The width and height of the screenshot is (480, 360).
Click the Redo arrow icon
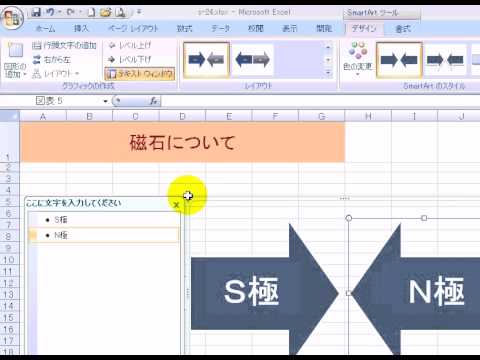click(70, 13)
